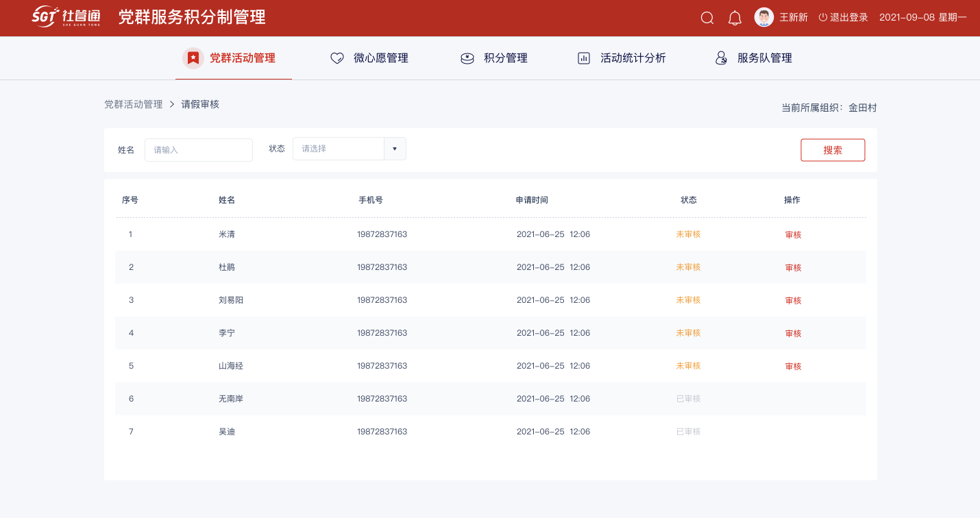980x518 pixels.
Task: Click phone number in 杜鹃 row
Action: click(382, 267)
